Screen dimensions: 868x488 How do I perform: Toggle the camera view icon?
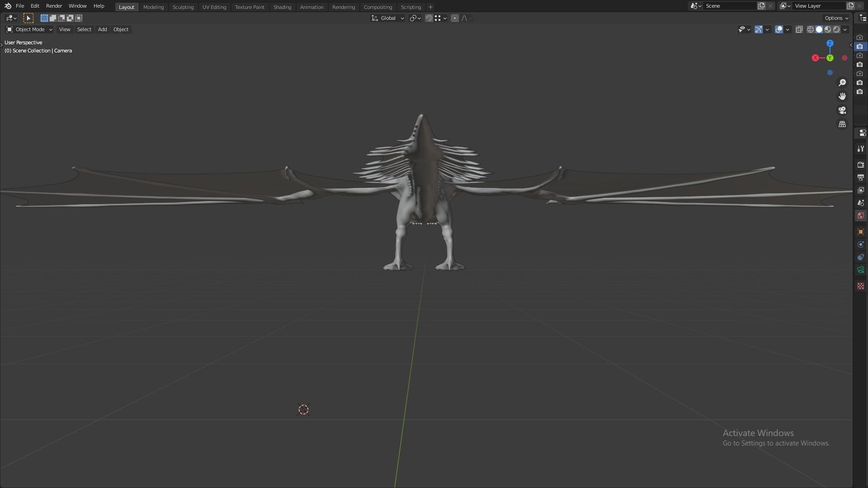click(x=842, y=110)
